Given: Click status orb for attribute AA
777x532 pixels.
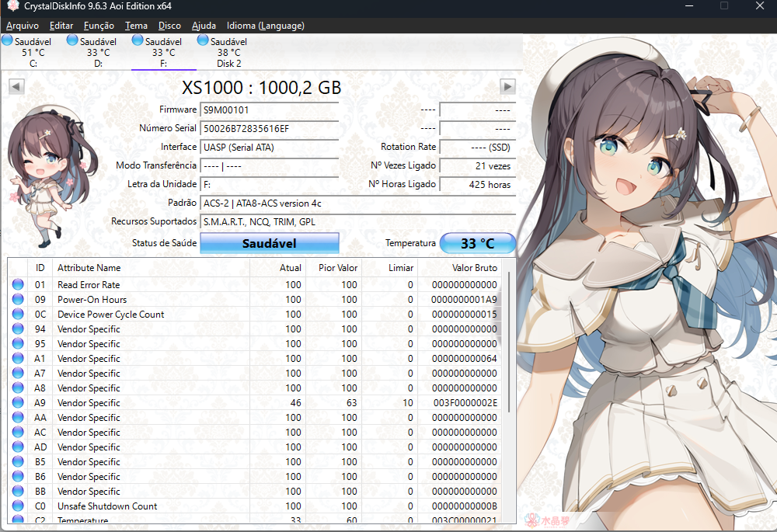Looking at the screenshot, I should pos(18,417).
